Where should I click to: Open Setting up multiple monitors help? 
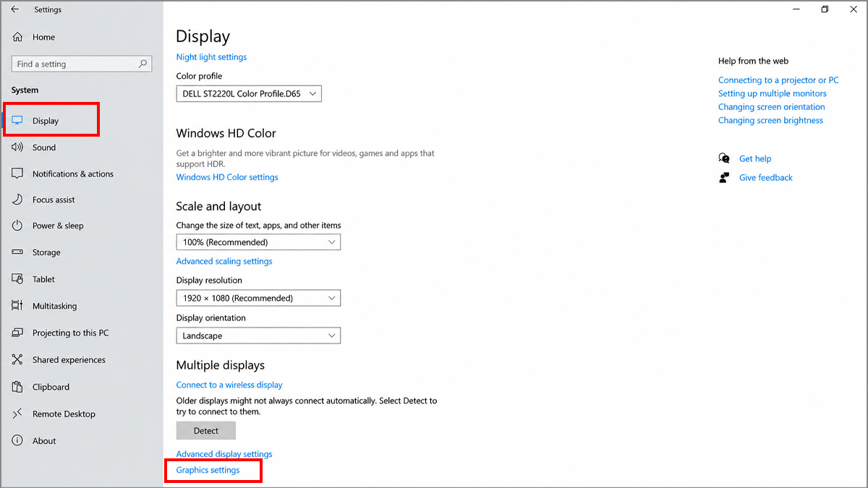pyautogui.click(x=772, y=93)
